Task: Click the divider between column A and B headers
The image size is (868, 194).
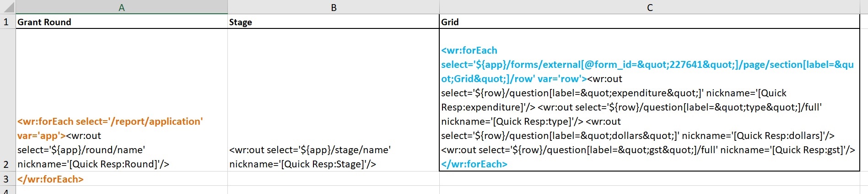Action: tap(227, 7)
